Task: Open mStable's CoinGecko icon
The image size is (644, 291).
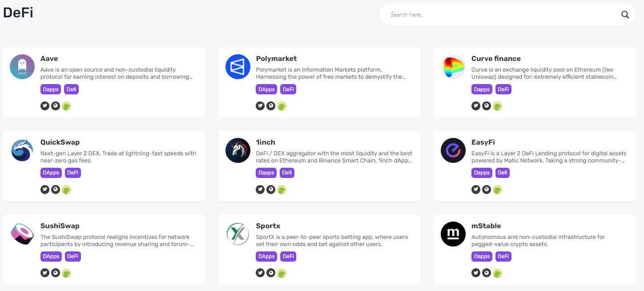Action: (x=498, y=273)
